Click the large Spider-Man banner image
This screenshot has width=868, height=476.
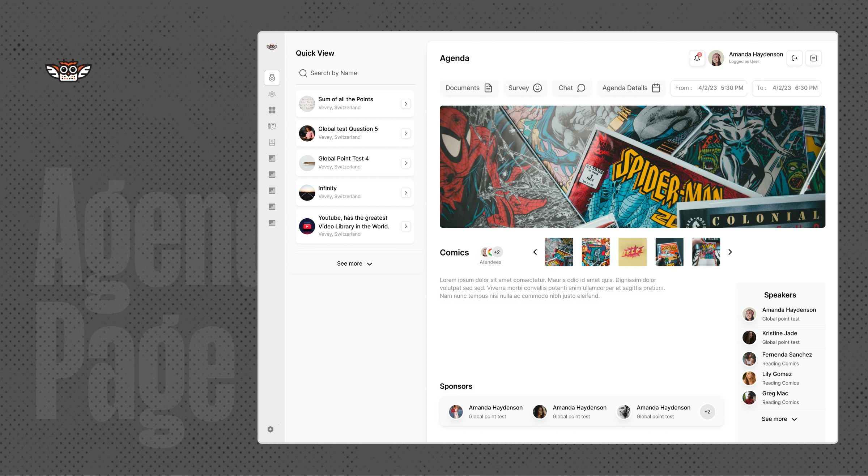click(633, 167)
